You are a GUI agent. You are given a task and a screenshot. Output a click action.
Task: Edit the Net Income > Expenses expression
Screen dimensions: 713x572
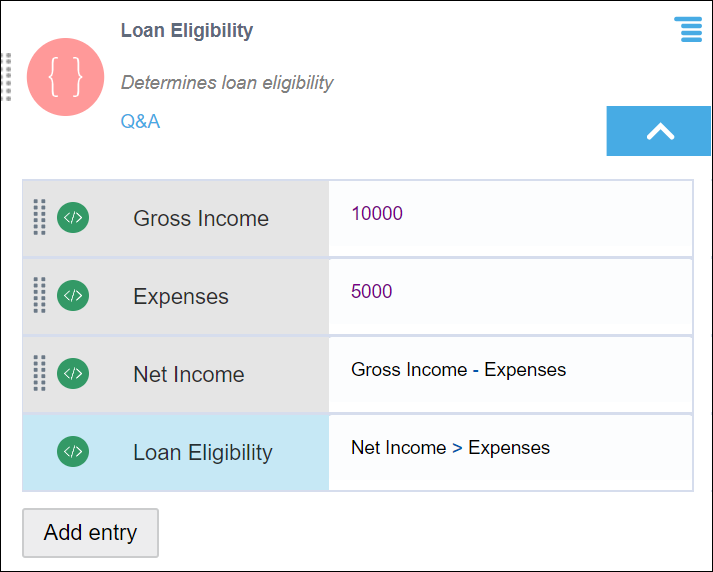point(450,447)
